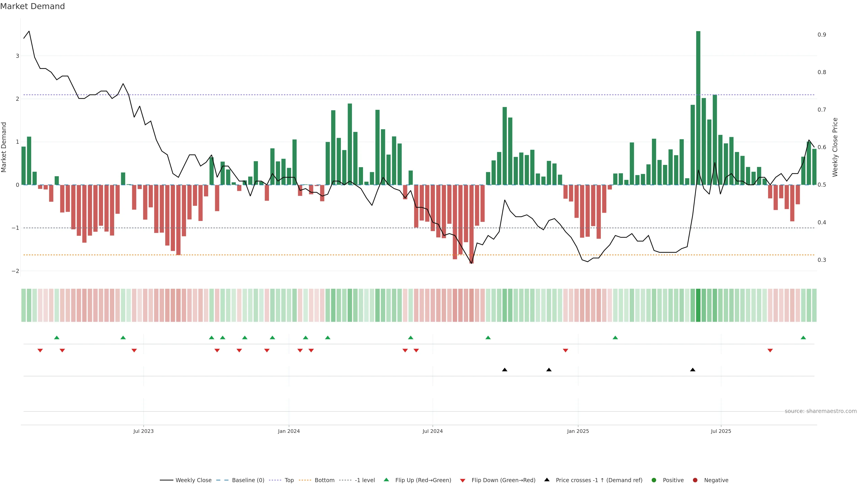Image resolution: width=868 pixels, height=488 pixels.
Task: Click the Market Demand chart title
Action: click(32, 6)
